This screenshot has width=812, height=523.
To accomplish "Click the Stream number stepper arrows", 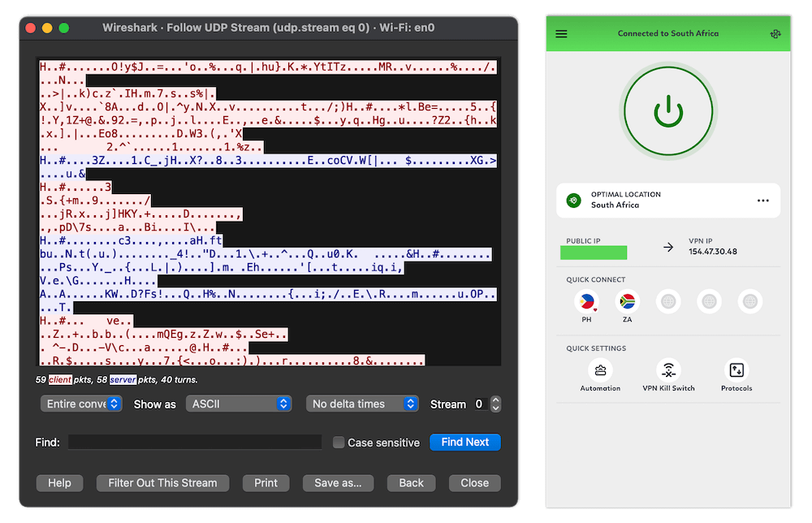I will pyautogui.click(x=495, y=404).
